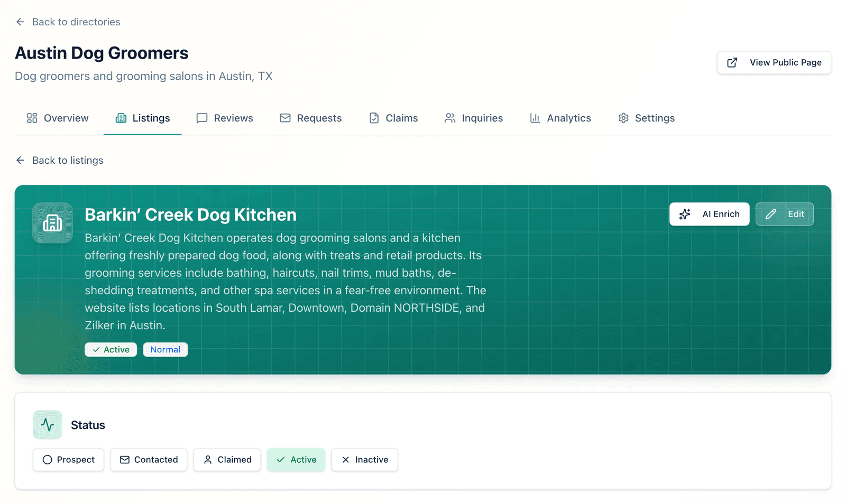Screen dimensions: 846x504
Task: Switch listing status to Inactive
Action: tap(364, 460)
